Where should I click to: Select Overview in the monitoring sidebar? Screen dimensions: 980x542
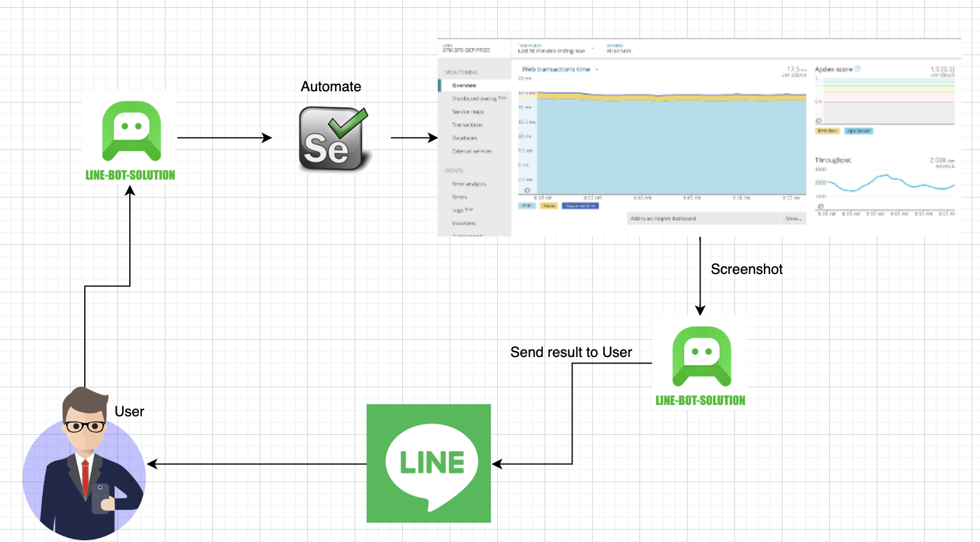click(464, 85)
